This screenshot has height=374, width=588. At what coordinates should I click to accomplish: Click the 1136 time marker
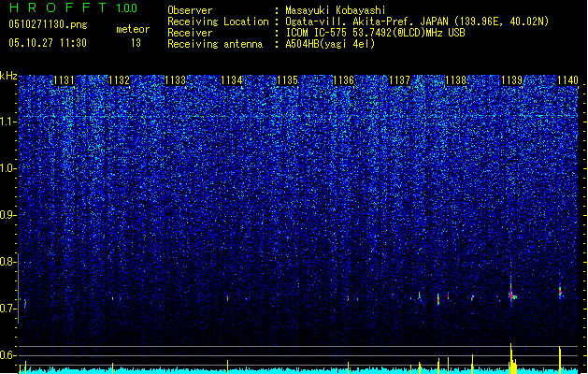click(x=343, y=80)
